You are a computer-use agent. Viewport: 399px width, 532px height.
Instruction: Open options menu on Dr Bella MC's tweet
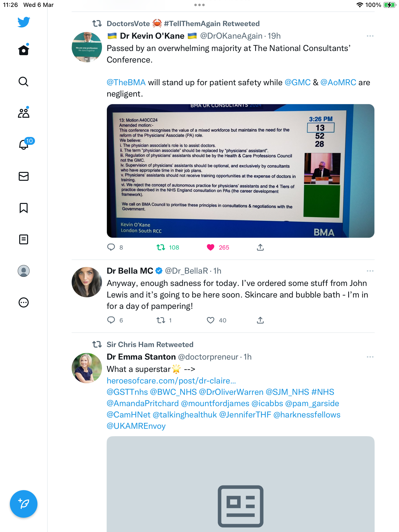370,271
